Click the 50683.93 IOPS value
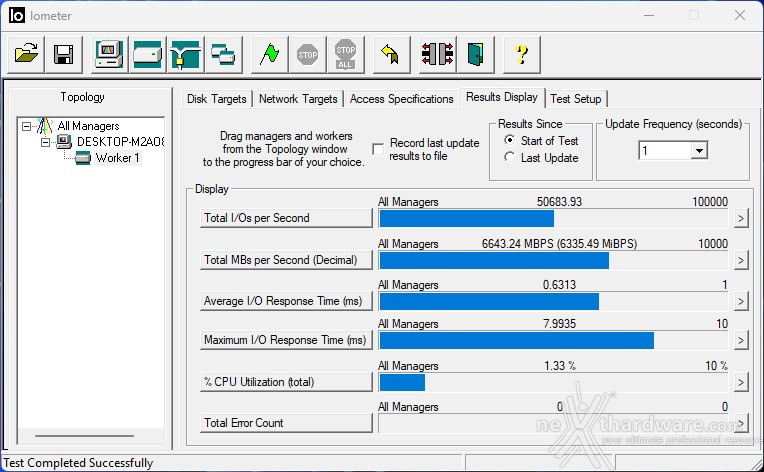 click(x=559, y=202)
